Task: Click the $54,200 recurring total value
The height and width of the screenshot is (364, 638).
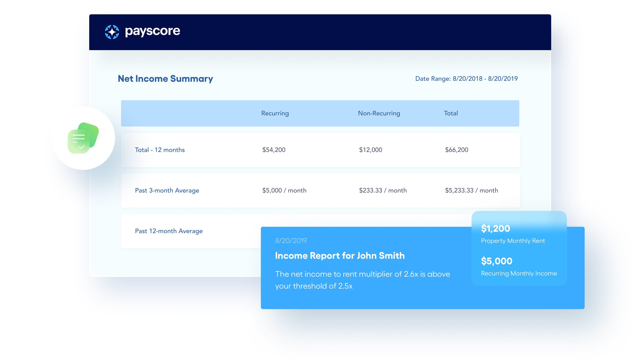Action: pyautogui.click(x=273, y=150)
